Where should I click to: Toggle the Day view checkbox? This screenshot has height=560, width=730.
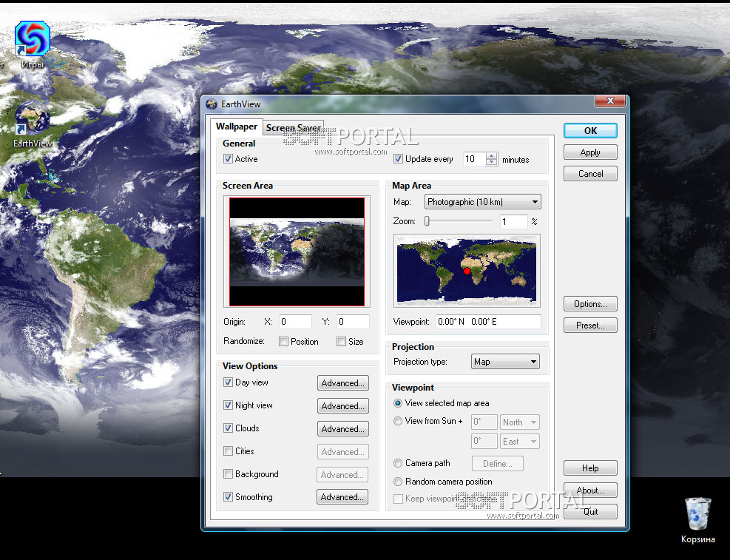coord(228,382)
